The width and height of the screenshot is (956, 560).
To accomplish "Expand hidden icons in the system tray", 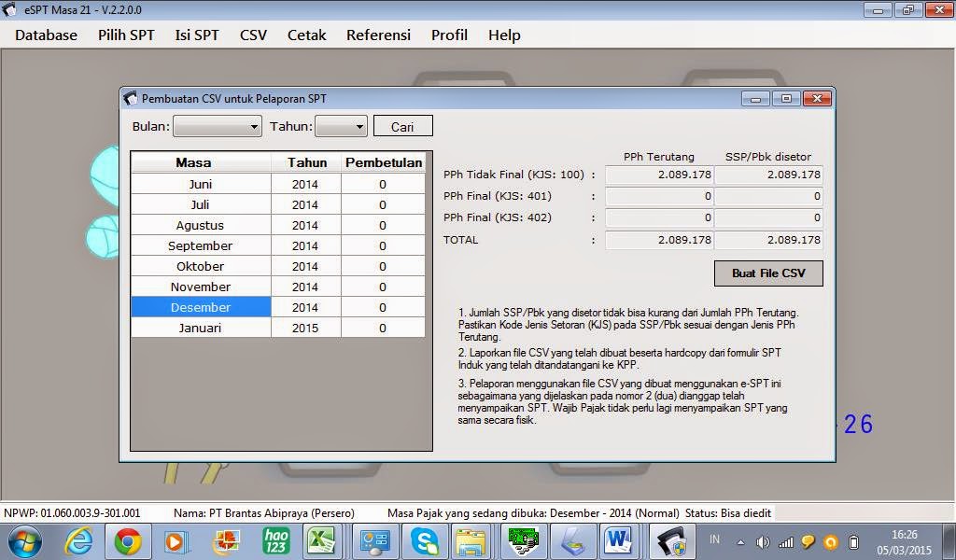I will [x=739, y=541].
